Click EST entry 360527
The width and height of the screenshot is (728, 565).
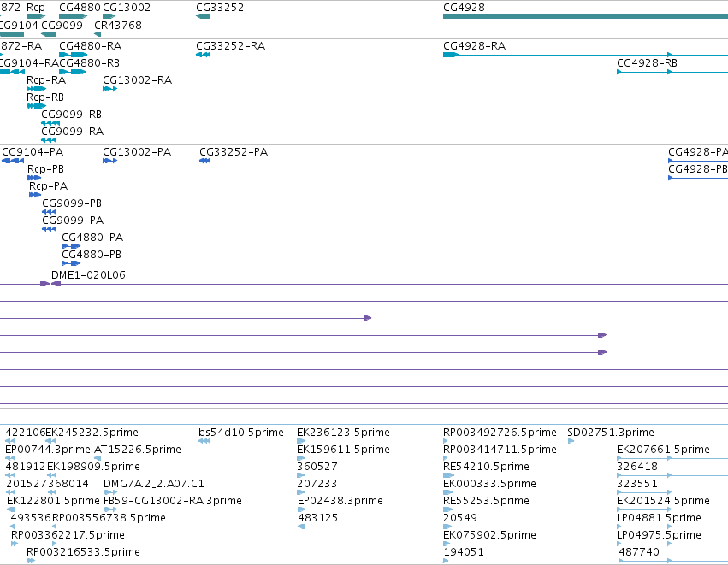pyautogui.click(x=317, y=467)
